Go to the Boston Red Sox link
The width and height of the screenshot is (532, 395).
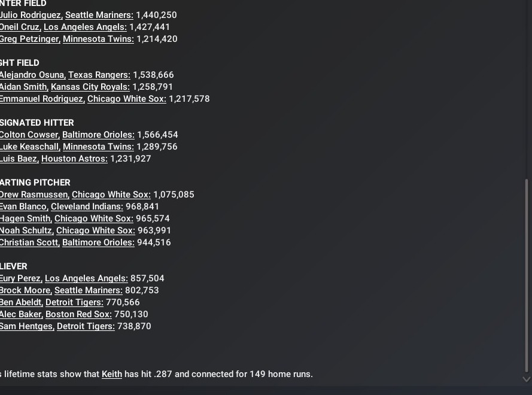point(78,314)
